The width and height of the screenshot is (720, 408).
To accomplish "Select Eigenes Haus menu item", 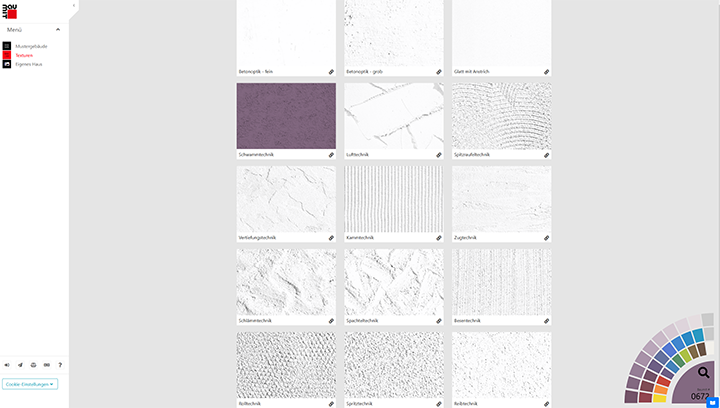I will pyautogui.click(x=28, y=63).
